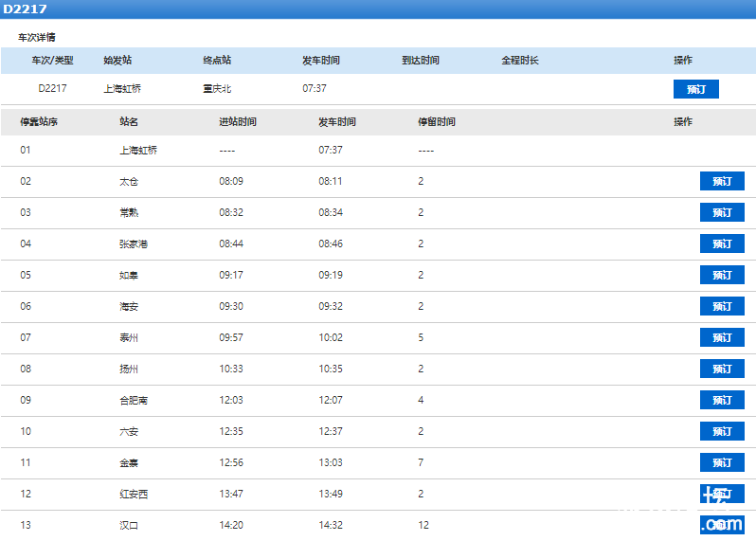The height and width of the screenshot is (541, 756).
Task: Select station name 太仓
Action: [x=129, y=181]
